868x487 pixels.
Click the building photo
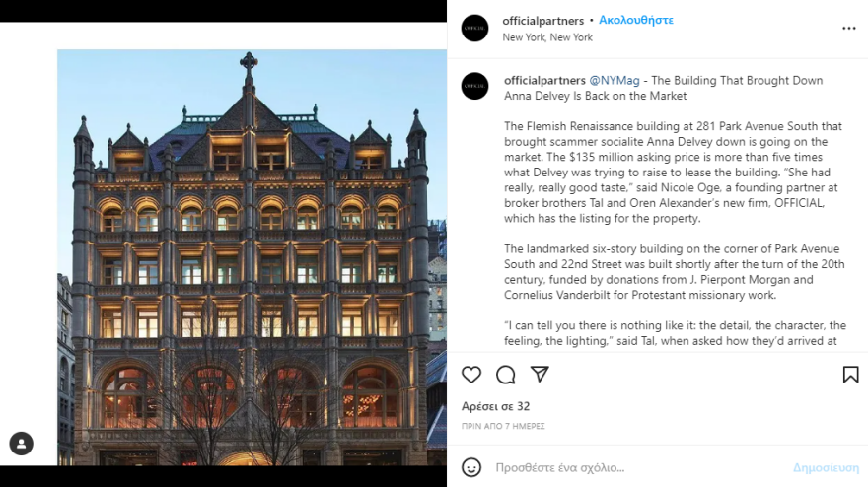pos(252,257)
